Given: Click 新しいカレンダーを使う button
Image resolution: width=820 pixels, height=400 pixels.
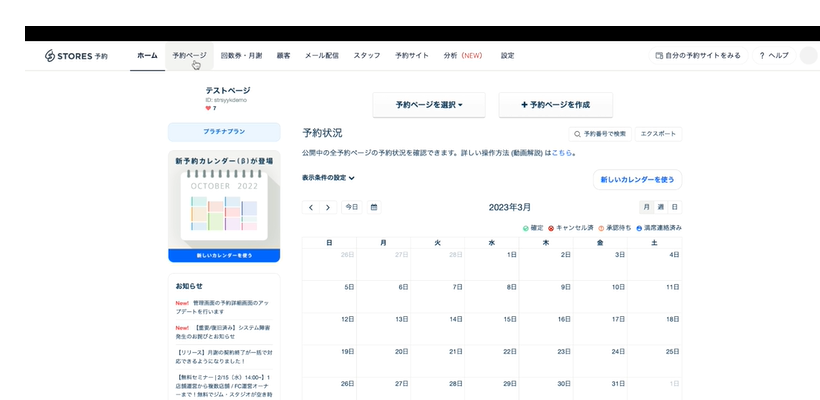Looking at the screenshot, I should 637,180.
